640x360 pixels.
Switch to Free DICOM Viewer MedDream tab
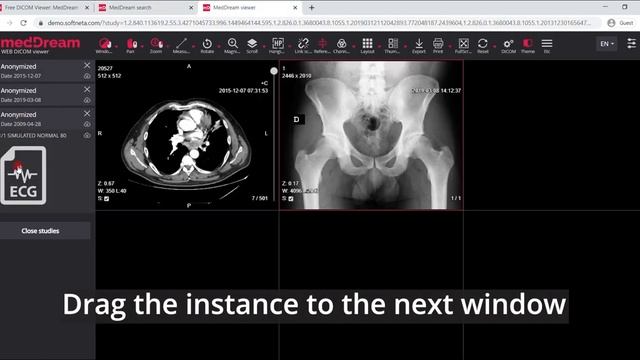tap(44, 8)
